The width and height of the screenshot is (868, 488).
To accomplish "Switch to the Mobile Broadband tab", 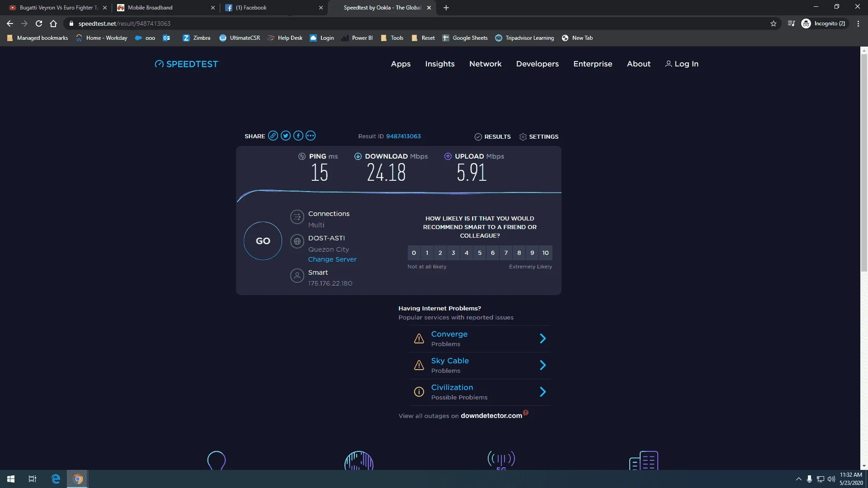I will pos(165,8).
